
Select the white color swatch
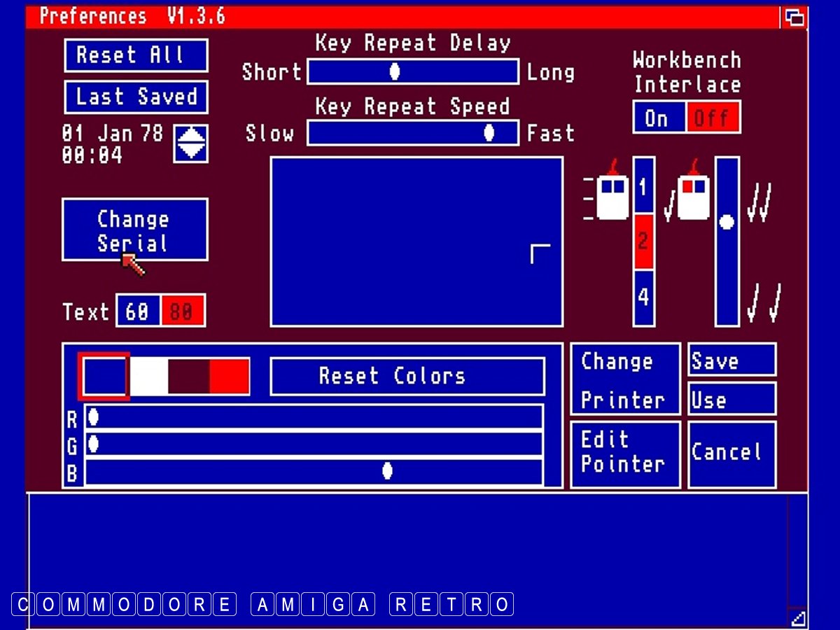pos(149,377)
